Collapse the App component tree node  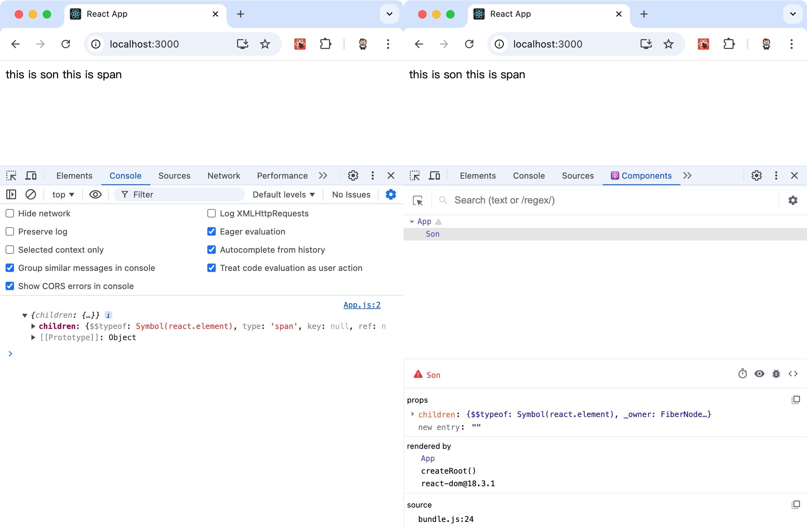(x=412, y=222)
